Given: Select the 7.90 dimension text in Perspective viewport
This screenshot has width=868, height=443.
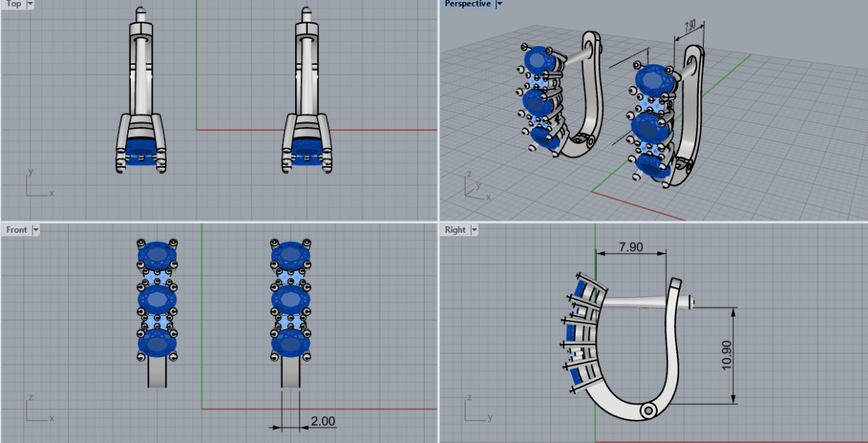Looking at the screenshot, I should 689,25.
